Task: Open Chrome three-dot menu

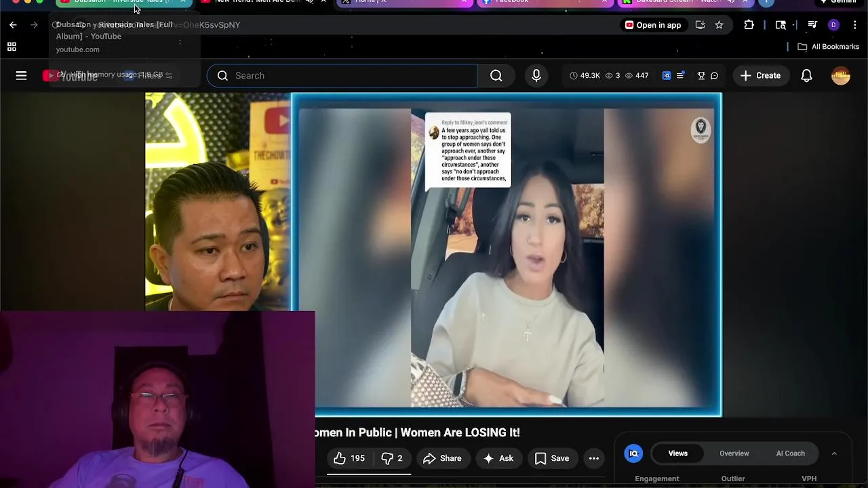Action: tap(854, 25)
